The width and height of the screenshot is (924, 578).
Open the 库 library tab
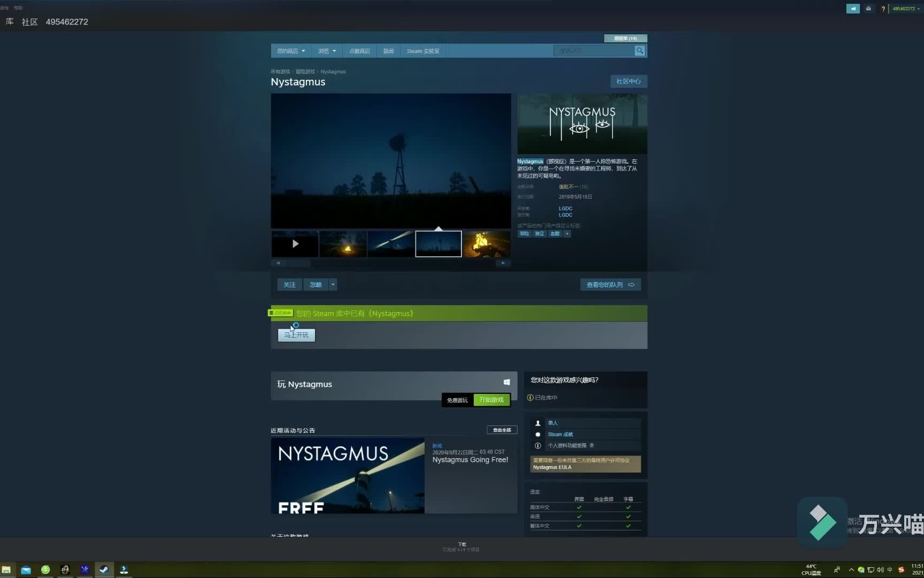point(10,21)
